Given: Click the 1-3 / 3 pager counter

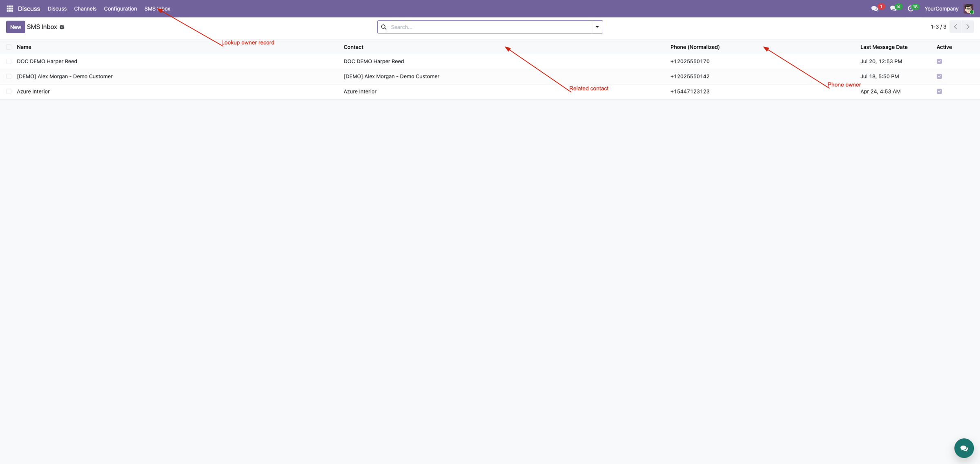Looking at the screenshot, I should tap(938, 27).
